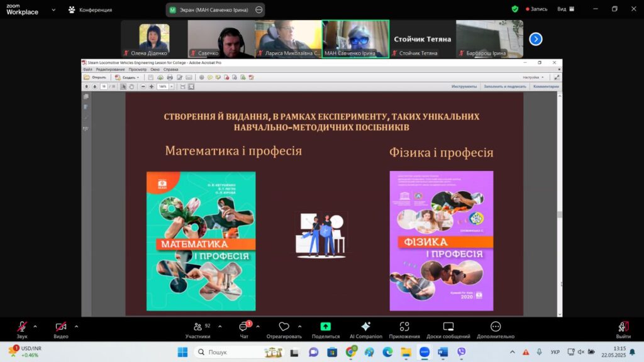Image resolution: width=644 pixels, height=362 pixels.
Task: Expand video options arrow next to Видео
Action: click(76, 327)
